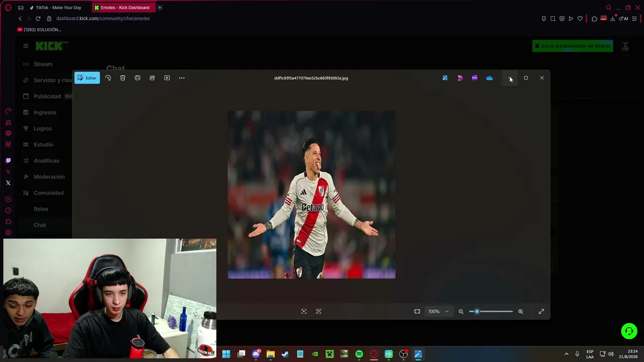Image resolution: width=644 pixels, height=362 pixels.
Task: Select the Emotes - Kick Dashboard tab
Action: tap(124, 8)
